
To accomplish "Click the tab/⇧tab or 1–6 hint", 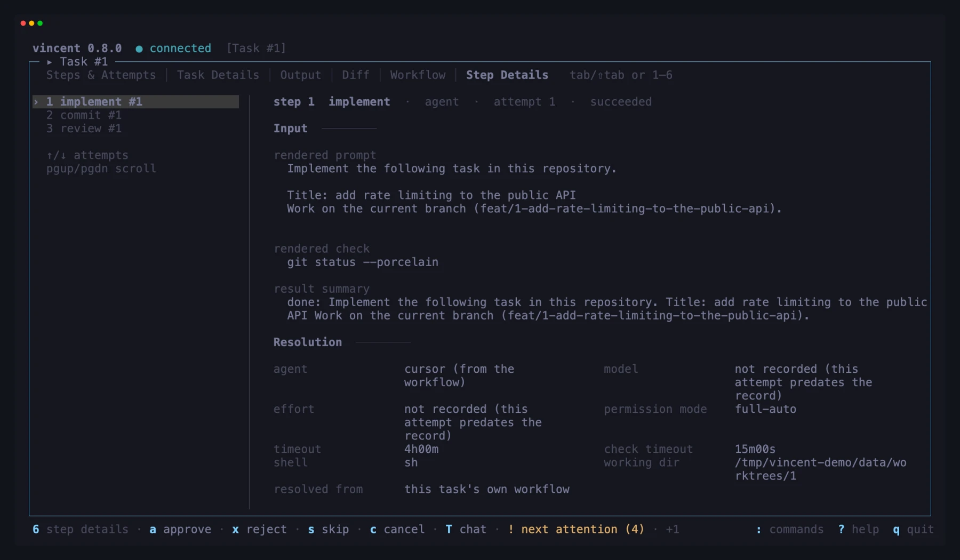I will [x=621, y=75].
